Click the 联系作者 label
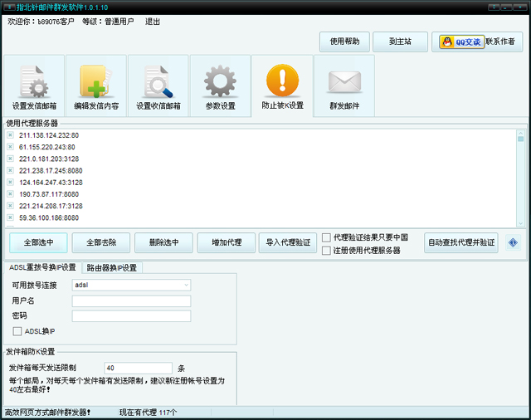The height and width of the screenshot is (420, 531). pos(500,42)
